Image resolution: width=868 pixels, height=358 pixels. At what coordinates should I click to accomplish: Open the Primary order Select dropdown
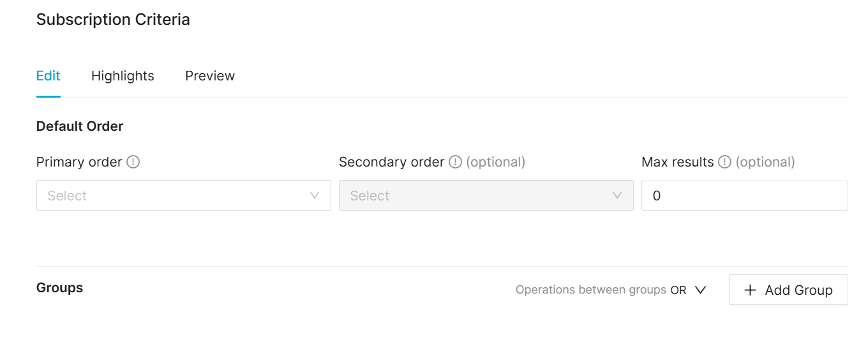[183, 195]
